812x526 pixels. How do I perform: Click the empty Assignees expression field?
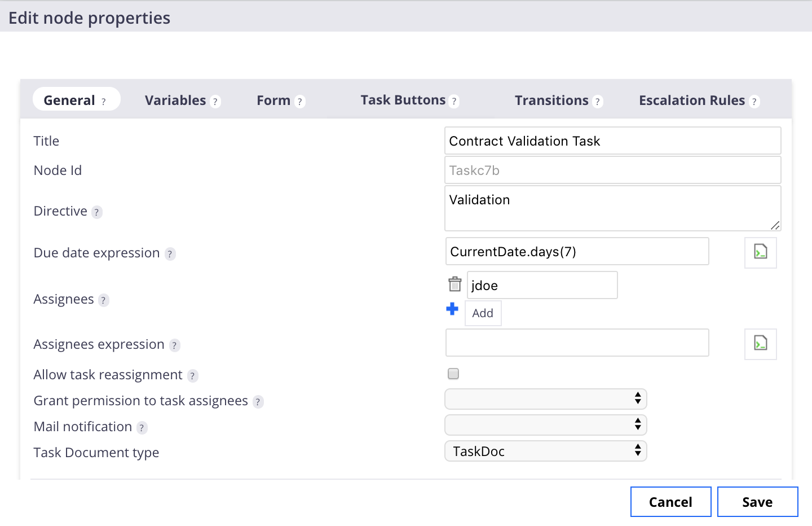coord(577,343)
